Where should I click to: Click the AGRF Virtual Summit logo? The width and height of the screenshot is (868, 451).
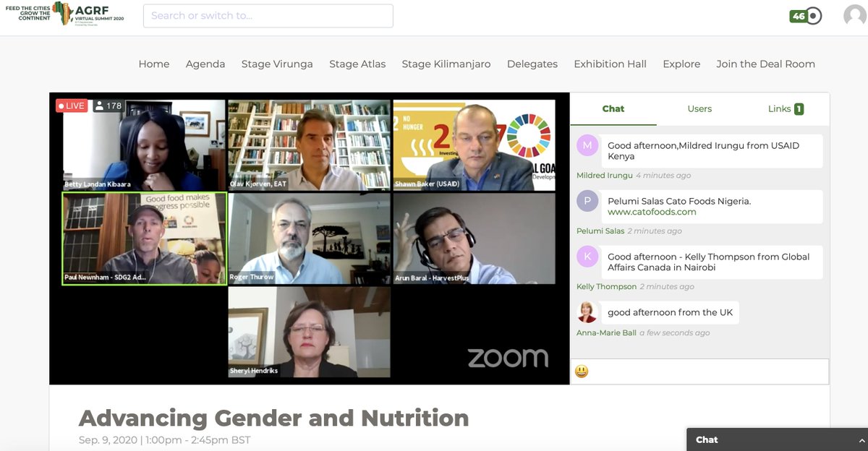65,14
